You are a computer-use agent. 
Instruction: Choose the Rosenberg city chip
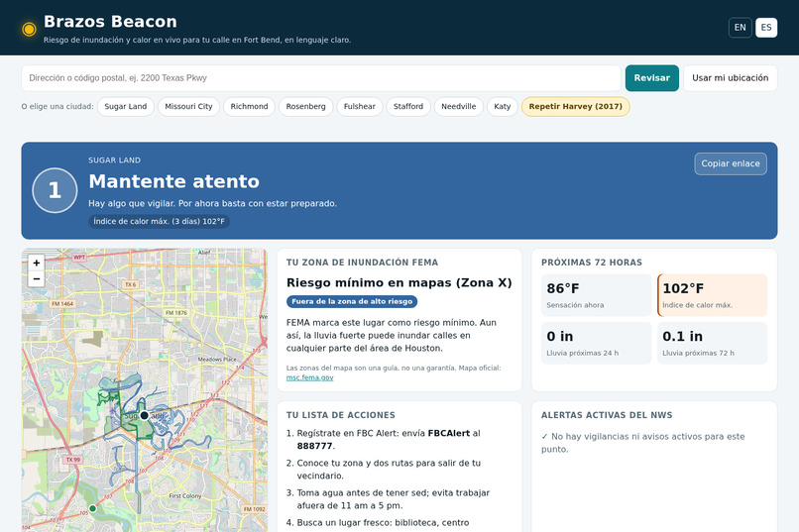(305, 106)
